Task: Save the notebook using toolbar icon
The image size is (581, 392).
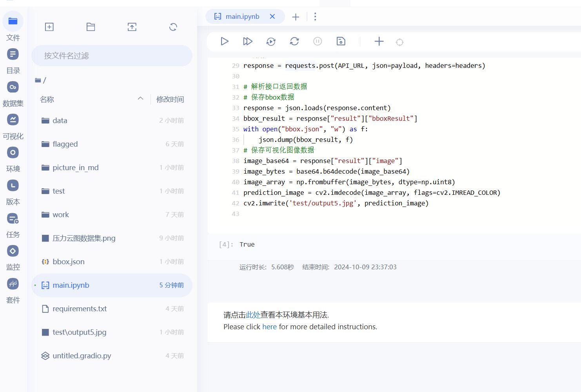Action: click(341, 41)
